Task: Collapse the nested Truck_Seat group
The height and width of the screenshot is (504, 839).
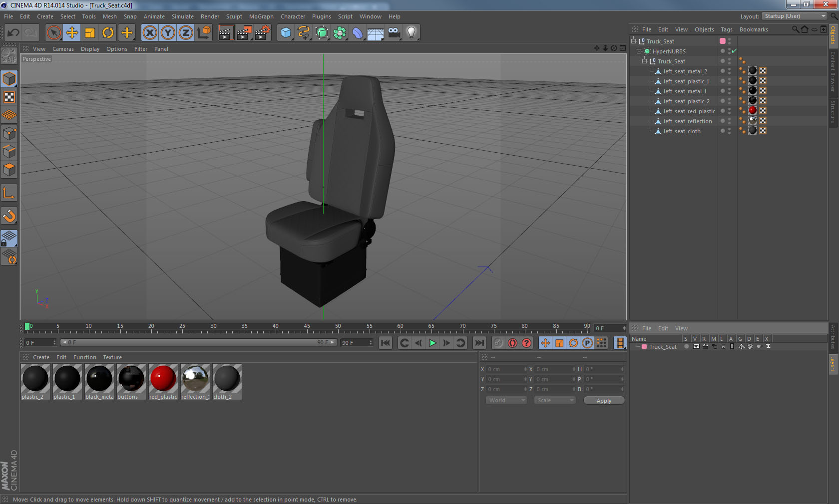Action: [x=644, y=61]
